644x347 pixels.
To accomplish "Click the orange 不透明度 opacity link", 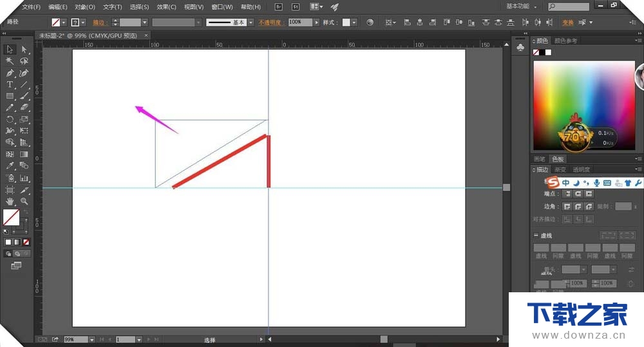I will pyautogui.click(x=270, y=23).
